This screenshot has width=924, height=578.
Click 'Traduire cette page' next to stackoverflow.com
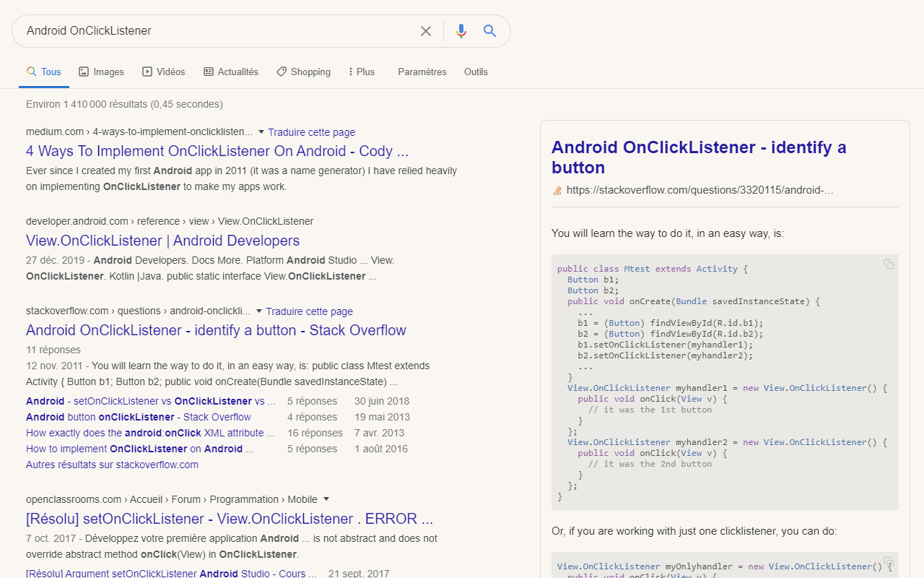309,311
